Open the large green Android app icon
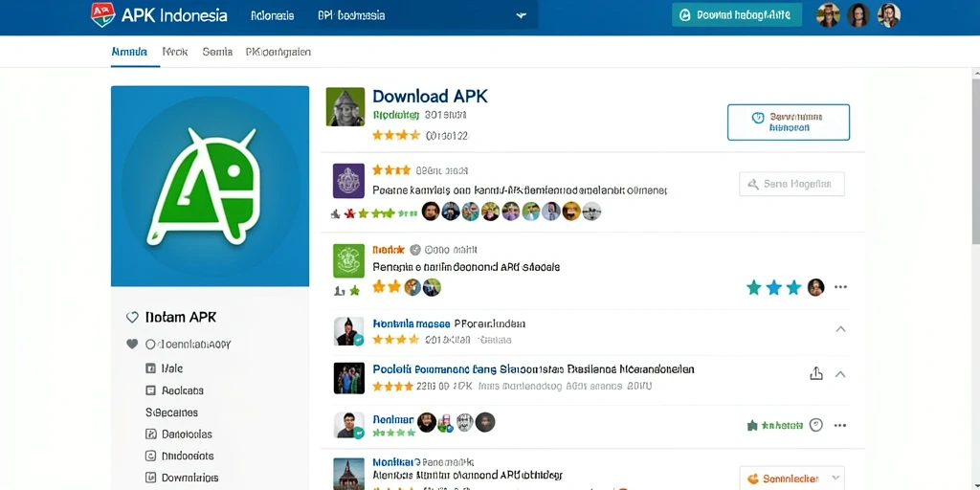The image size is (980, 490). pos(210,187)
